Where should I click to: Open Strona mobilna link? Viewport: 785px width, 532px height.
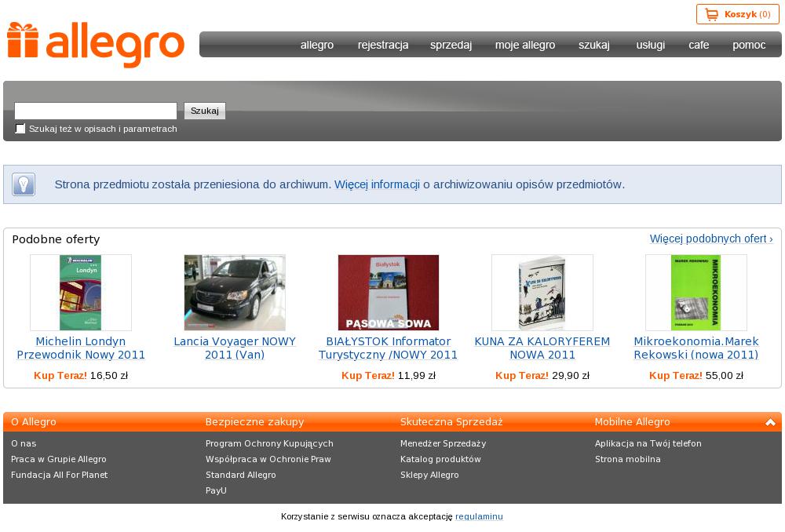tap(628, 459)
